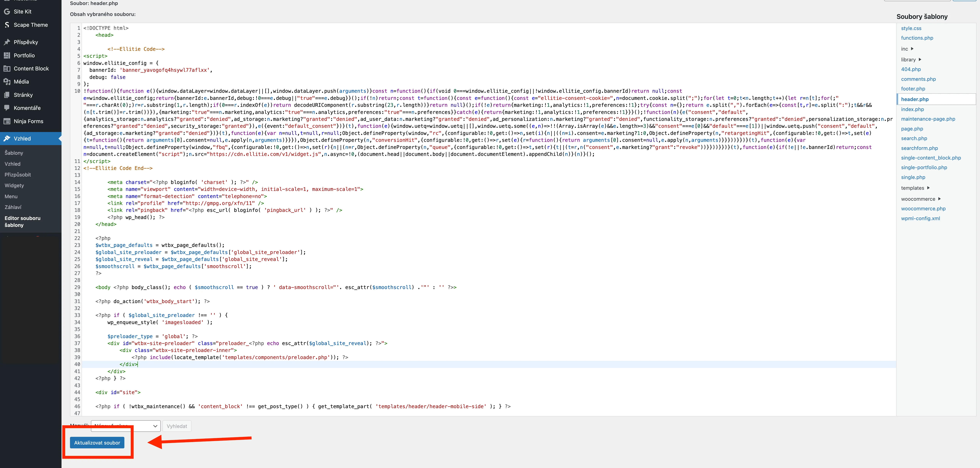Open the footer.php template file

pos(913,88)
